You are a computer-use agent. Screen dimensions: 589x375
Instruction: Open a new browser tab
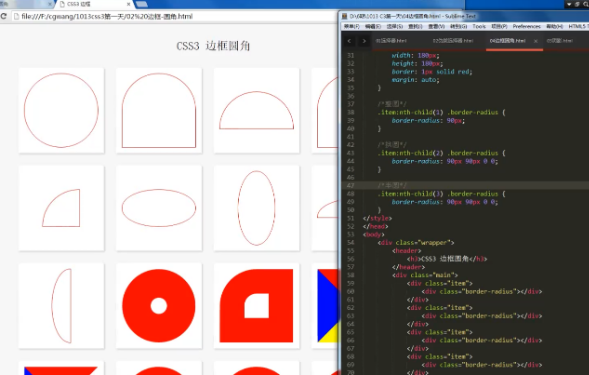coord(142,4)
